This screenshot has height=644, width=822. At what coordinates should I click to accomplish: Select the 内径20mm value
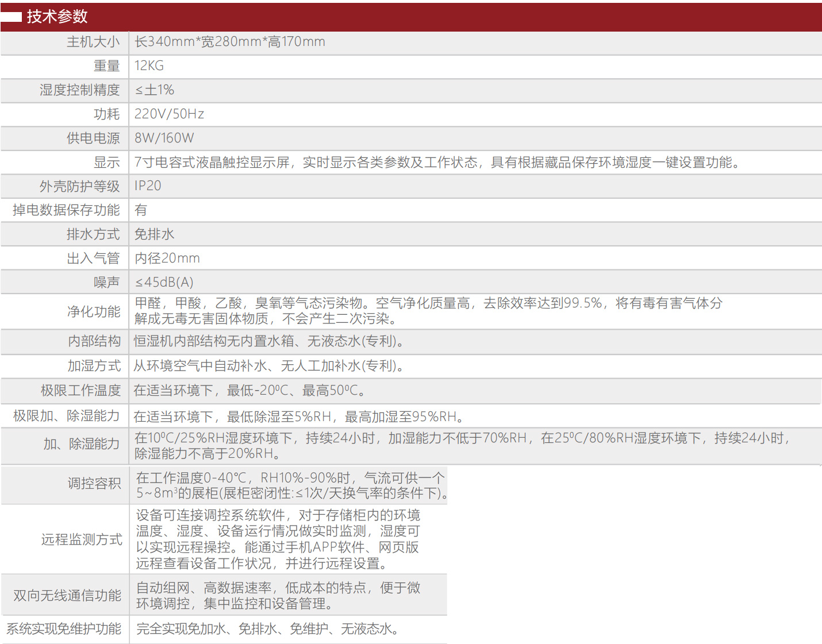pyautogui.click(x=167, y=259)
